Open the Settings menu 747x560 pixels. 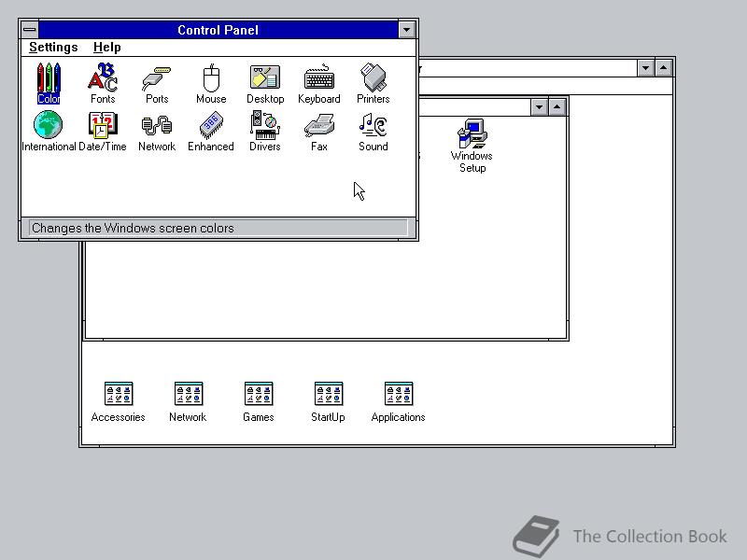(x=53, y=48)
